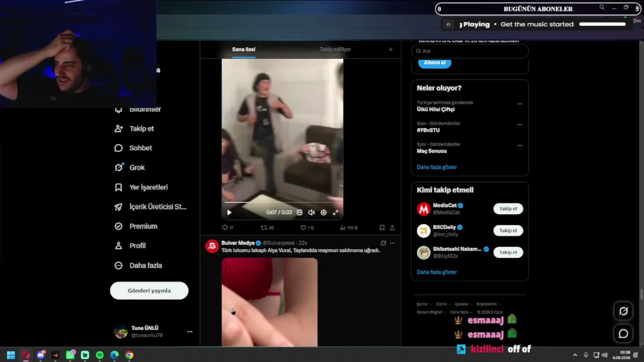This screenshot has height=362, width=644.
Task: Open the Takip et people icon in sidebar
Action: pyautogui.click(x=119, y=129)
